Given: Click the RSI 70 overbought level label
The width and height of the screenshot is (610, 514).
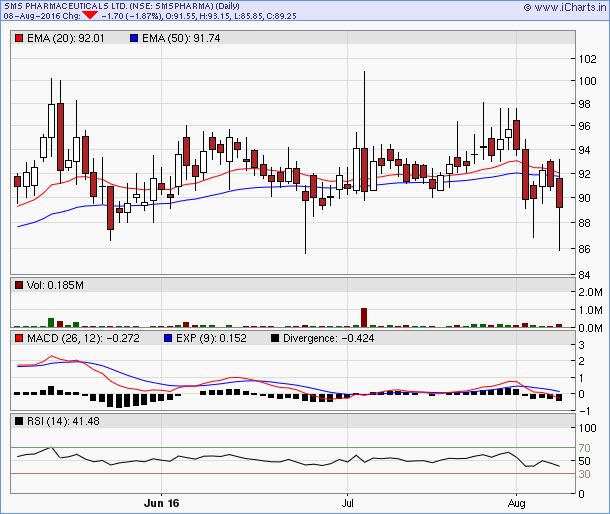Looking at the screenshot, I should (x=584, y=448).
